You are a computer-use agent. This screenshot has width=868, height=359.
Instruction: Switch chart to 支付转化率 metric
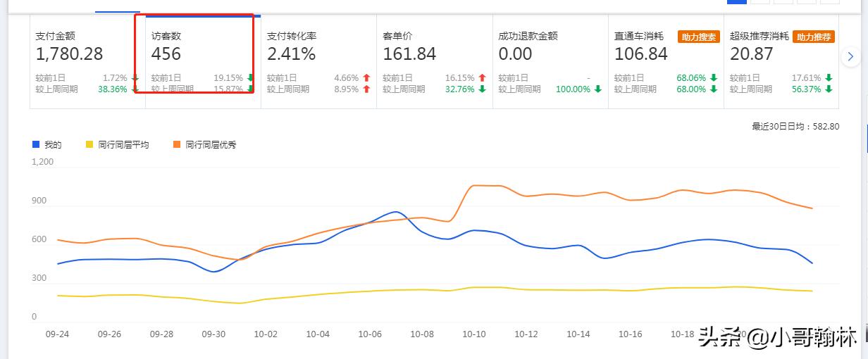(x=318, y=63)
